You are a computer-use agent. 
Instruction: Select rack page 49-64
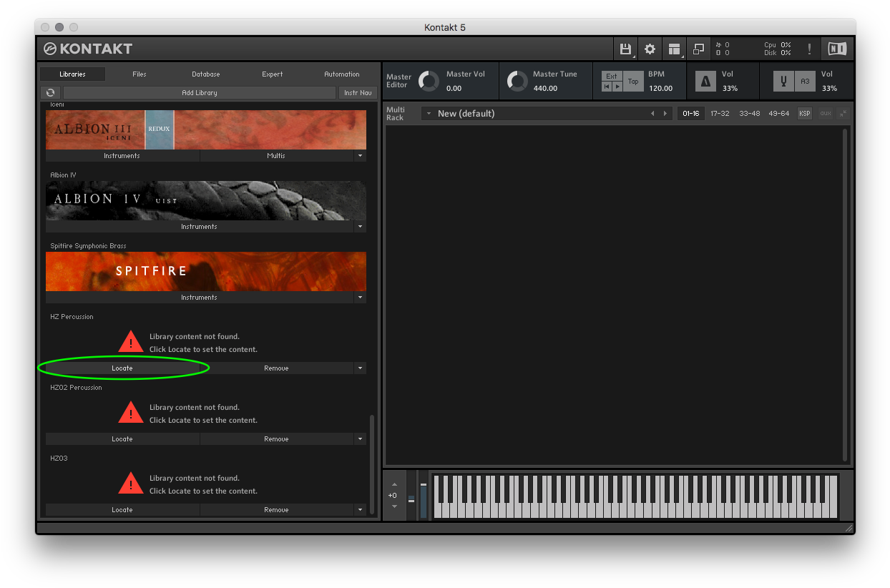[778, 114]
